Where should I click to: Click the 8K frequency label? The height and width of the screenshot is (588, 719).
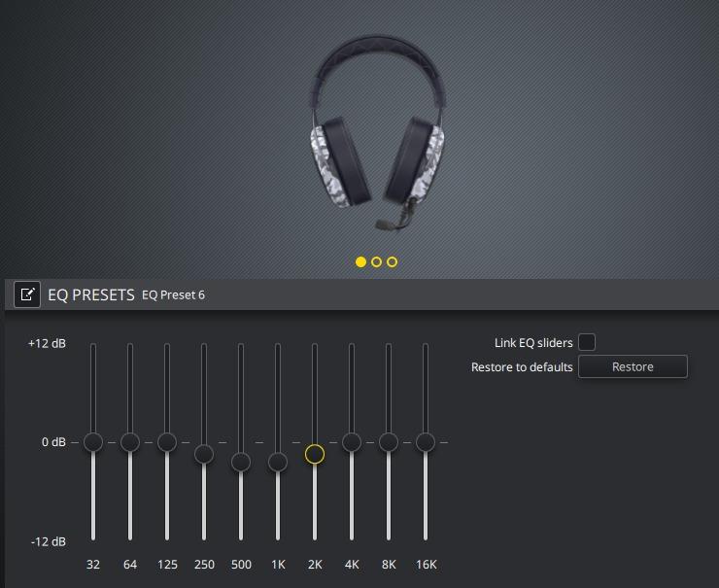(389, 565)
